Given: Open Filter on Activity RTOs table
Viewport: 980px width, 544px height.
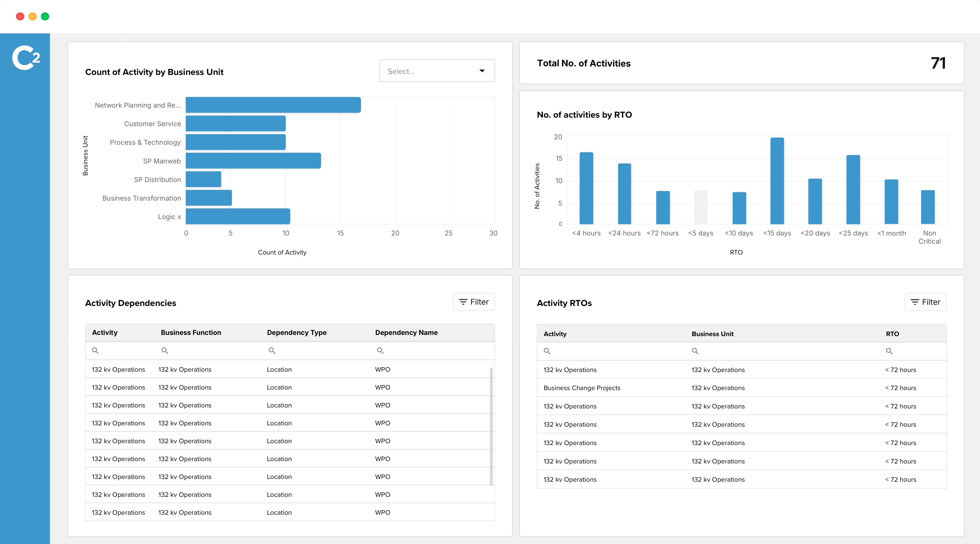Looking at the screenshot, I should (x=925, y=302).
